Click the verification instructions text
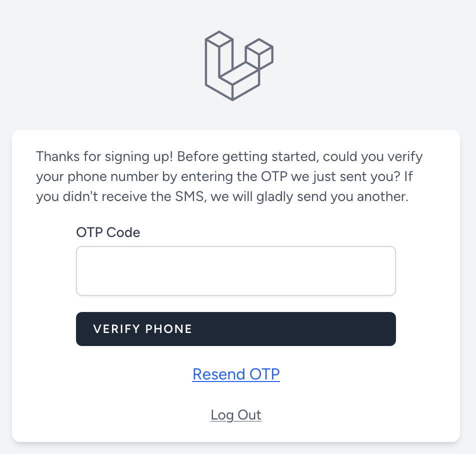The height and width of the screenshot is (454, 476). coord(229,176)
